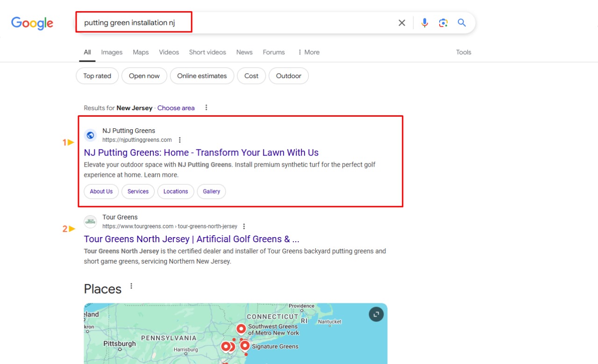Click the Places heading

pos(103,289)
